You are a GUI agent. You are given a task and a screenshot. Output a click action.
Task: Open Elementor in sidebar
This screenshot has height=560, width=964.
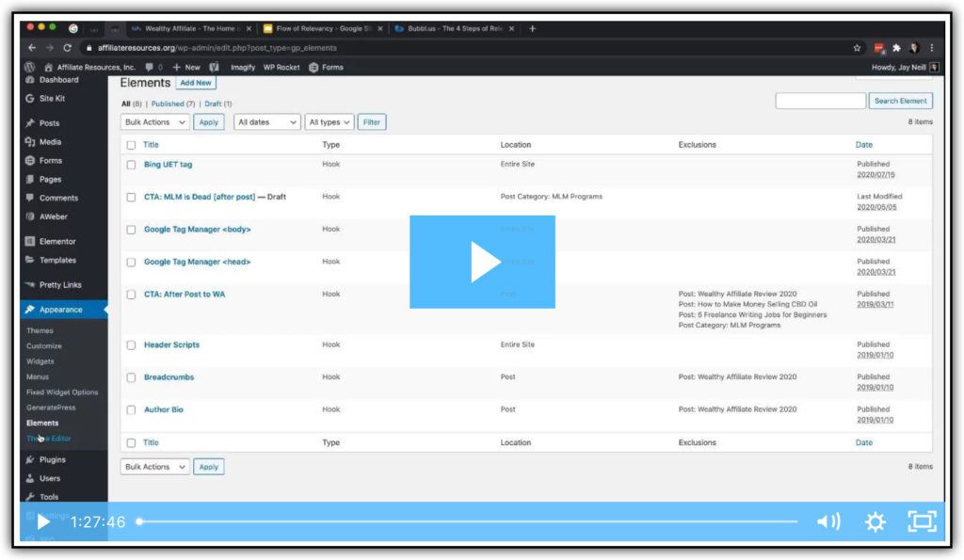tap(57, 242)
